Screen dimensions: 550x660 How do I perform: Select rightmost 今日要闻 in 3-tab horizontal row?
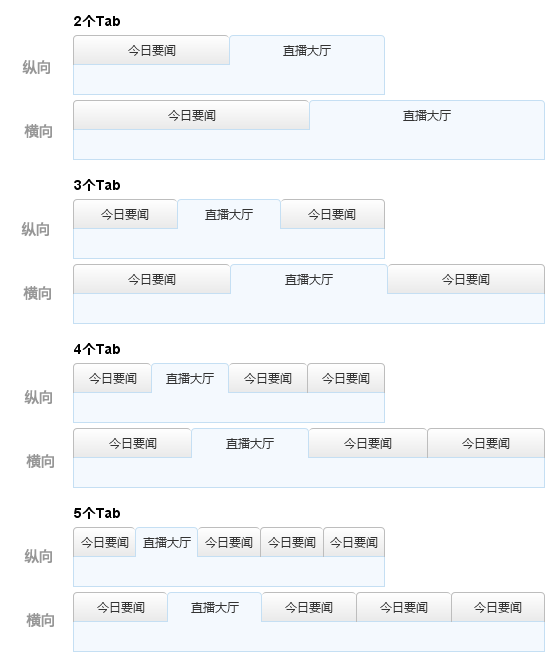(x=466, y=279)
